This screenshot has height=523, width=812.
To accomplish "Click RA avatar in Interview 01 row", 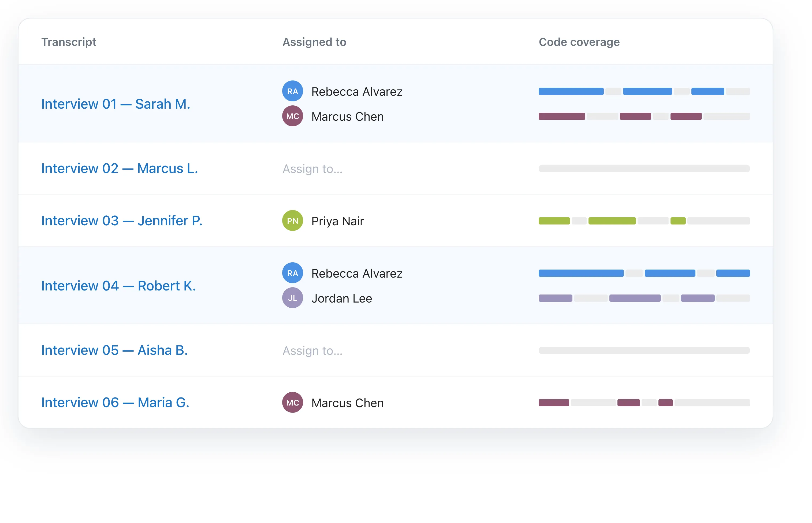I will click(292, 91).
